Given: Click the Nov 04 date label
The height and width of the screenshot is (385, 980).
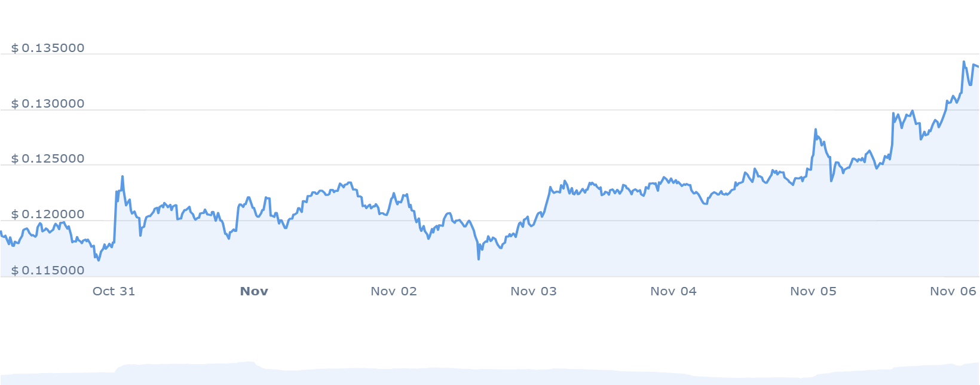Looking at the screenshot, I should [673, 291].
